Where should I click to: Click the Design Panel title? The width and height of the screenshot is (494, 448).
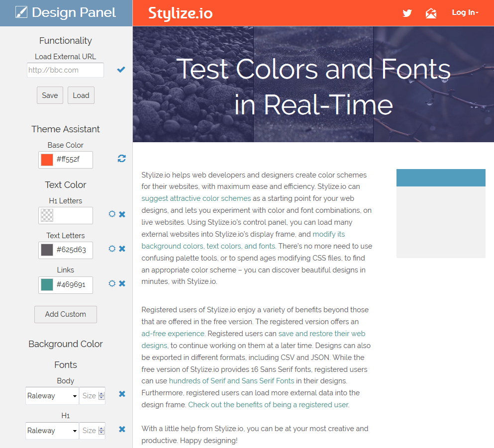[74, 12]
